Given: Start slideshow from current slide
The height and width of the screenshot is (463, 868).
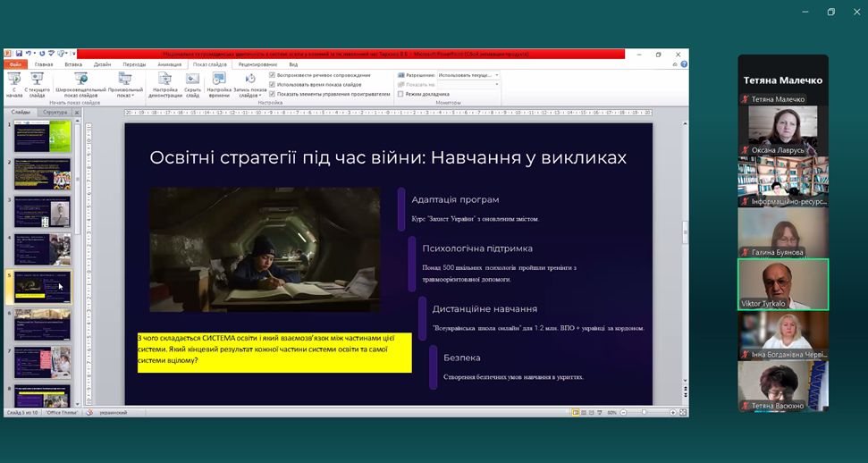Looking at the screenshot, I should click(38, 83).
